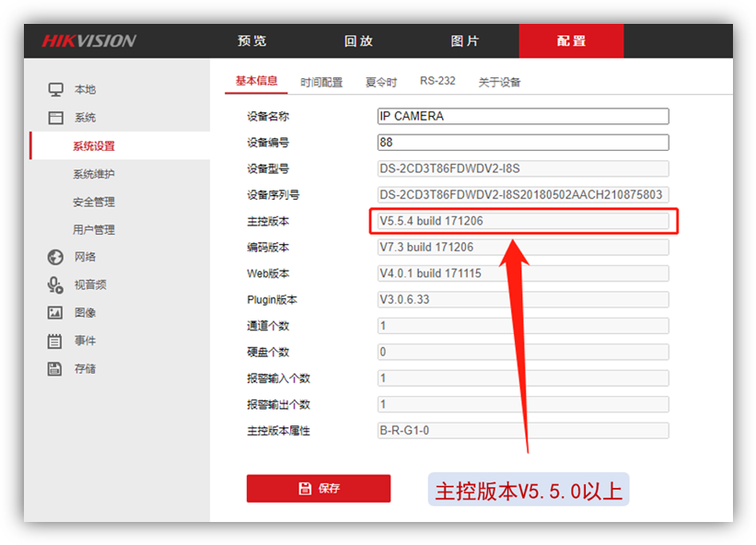Viewport: 756px width, 545px height.
Task: Click the 设备编号 field showing 88
Action: 523,142
